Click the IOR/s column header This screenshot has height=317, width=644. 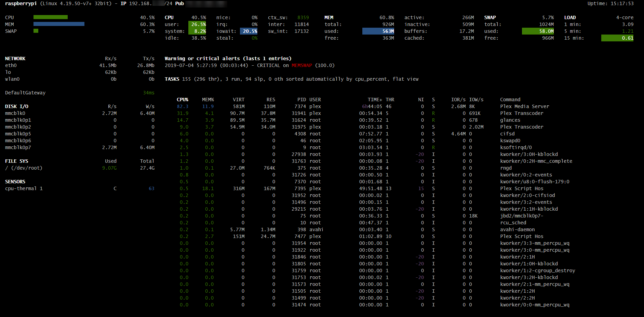(x=458, y=100)
